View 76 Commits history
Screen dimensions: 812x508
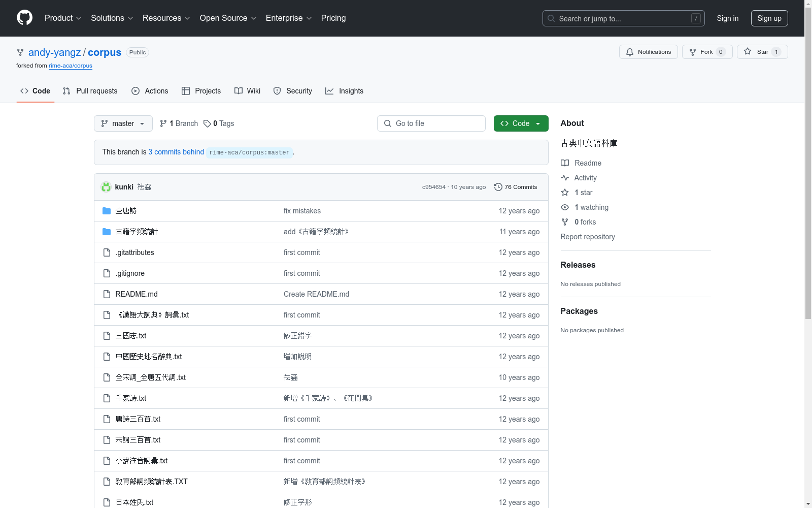[x=516, y=187]
